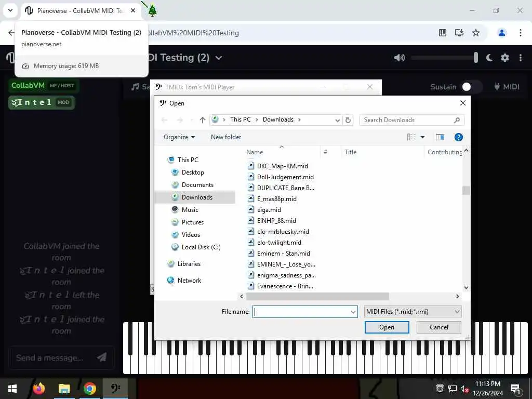
Task: Sort by the # column header
Action: 330,152
